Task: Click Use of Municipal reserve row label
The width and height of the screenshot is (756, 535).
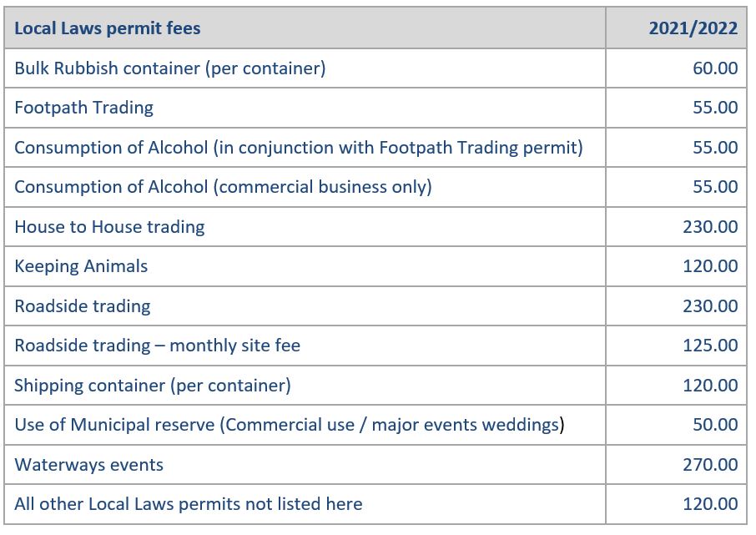Action: click(290, 426)
